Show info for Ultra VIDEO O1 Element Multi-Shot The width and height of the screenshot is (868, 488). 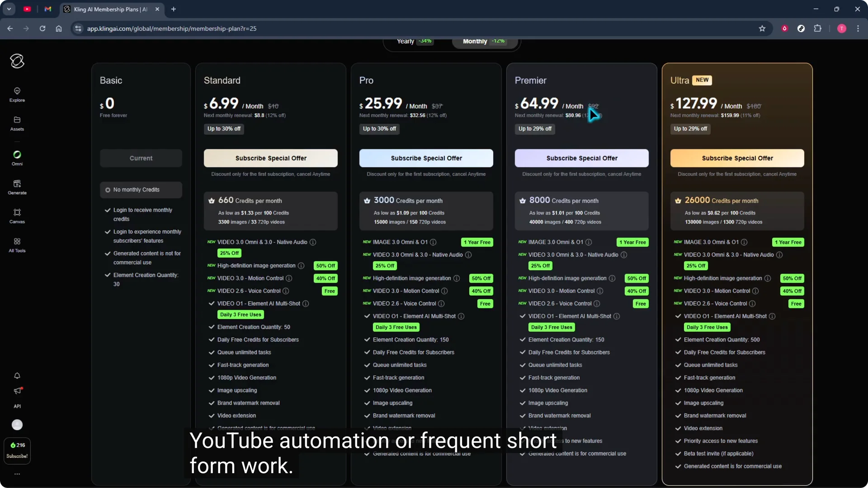[772, 316]
